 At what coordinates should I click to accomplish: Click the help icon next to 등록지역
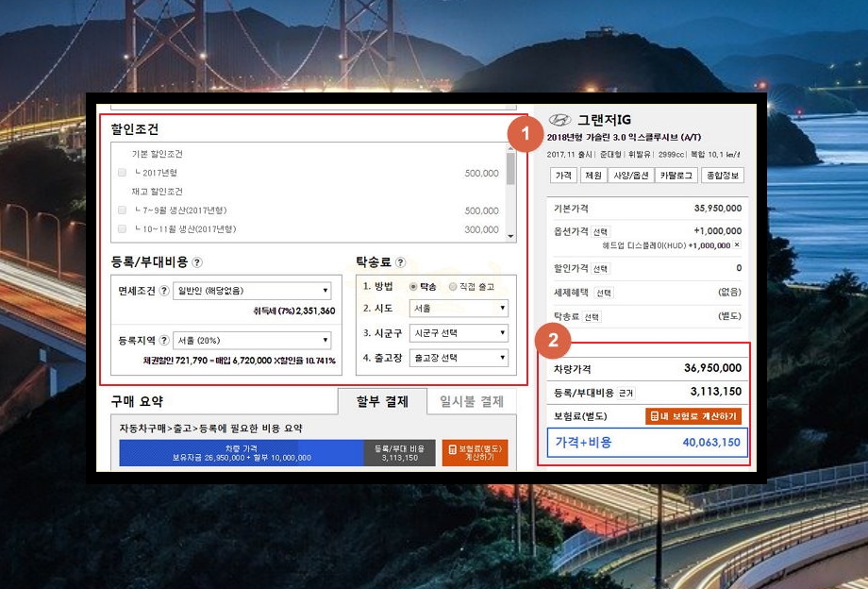(x=164, y=340)
